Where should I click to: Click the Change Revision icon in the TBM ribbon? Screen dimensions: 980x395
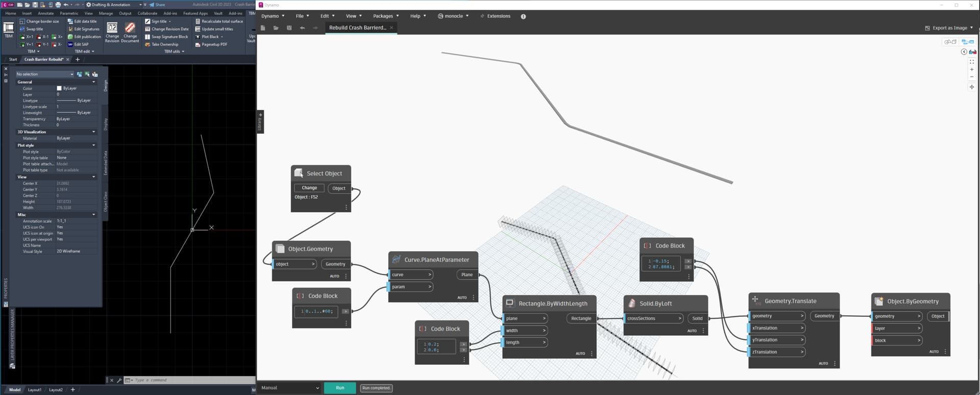pyautogui.click(x=112, y=28)
